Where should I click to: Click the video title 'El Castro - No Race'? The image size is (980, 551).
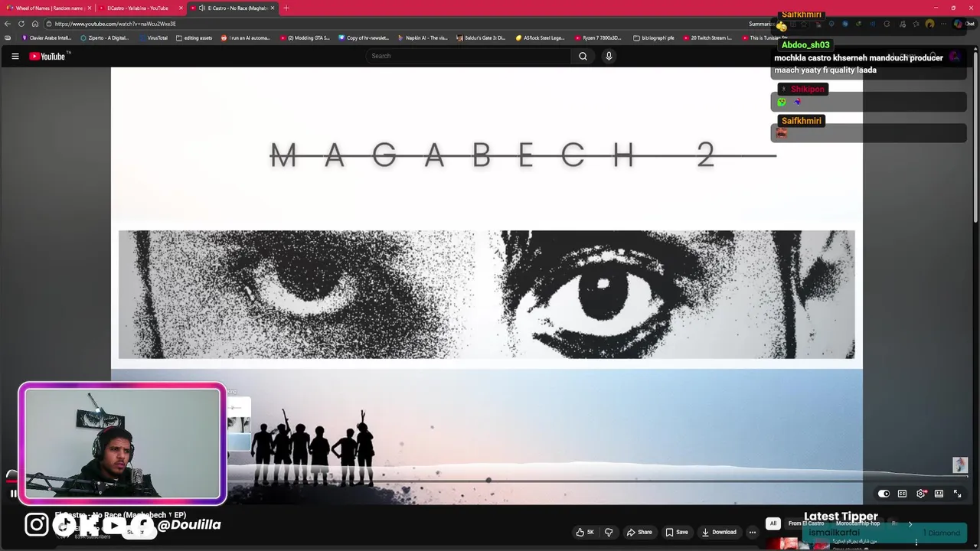pyautogui.click(x=120, y=515)
